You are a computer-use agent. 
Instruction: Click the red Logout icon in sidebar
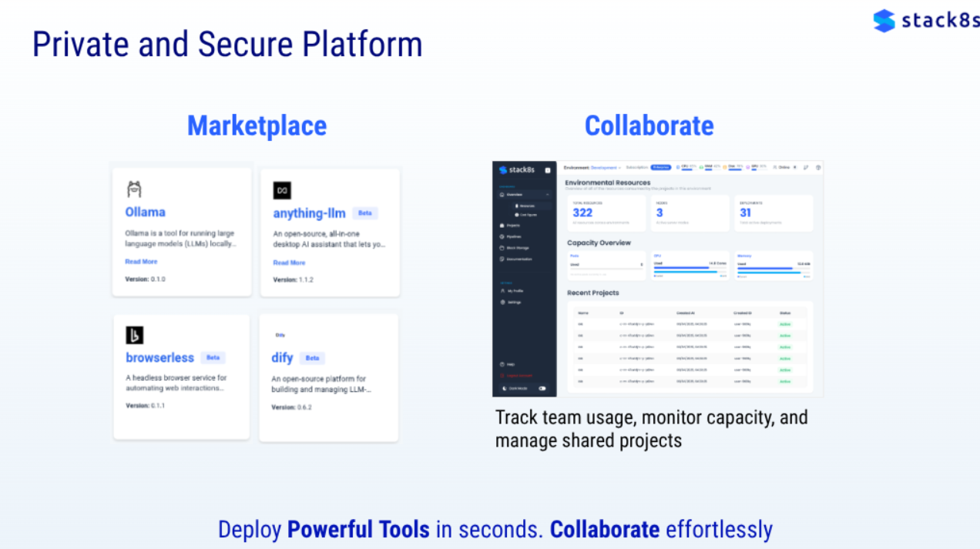(x=502, y=375)
